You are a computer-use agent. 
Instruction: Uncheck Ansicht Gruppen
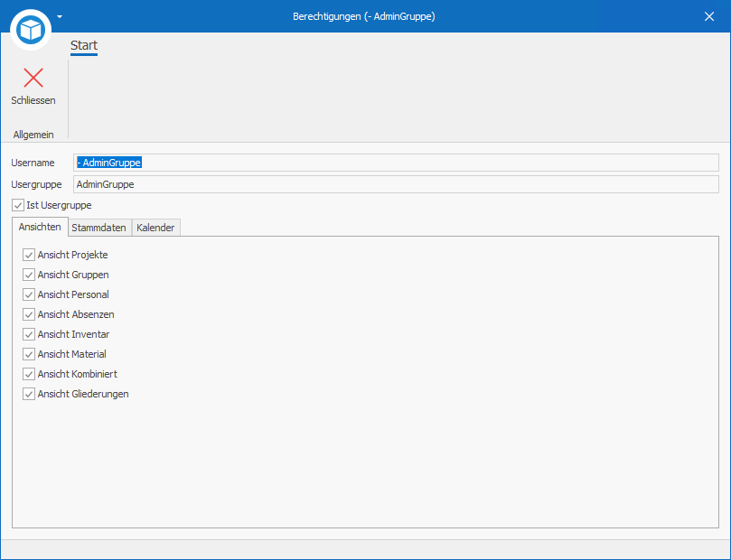click(29, 275)
